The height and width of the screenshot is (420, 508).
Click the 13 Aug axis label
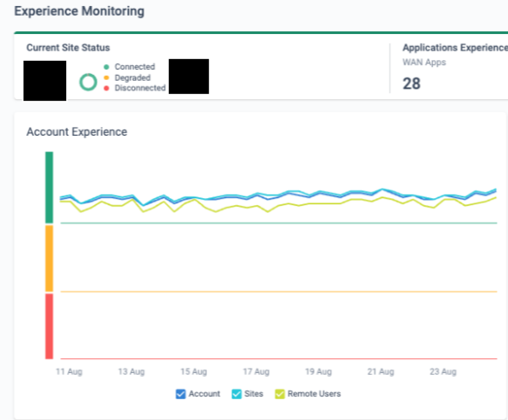point(131,371)
